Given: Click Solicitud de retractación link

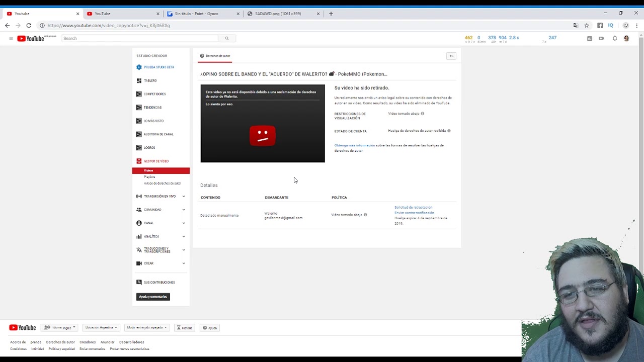Looking at the screenshot, I should coord(413,207).
